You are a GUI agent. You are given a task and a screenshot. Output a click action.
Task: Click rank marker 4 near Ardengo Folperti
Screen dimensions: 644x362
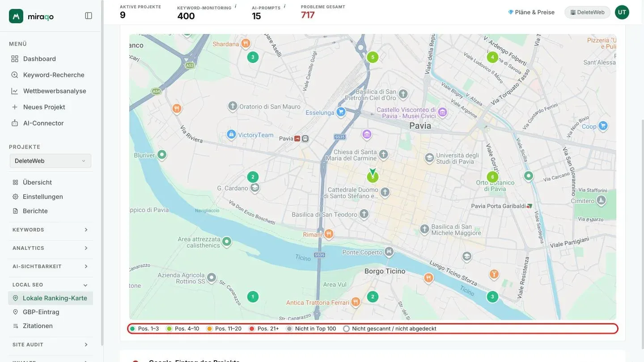click(492, 57)
